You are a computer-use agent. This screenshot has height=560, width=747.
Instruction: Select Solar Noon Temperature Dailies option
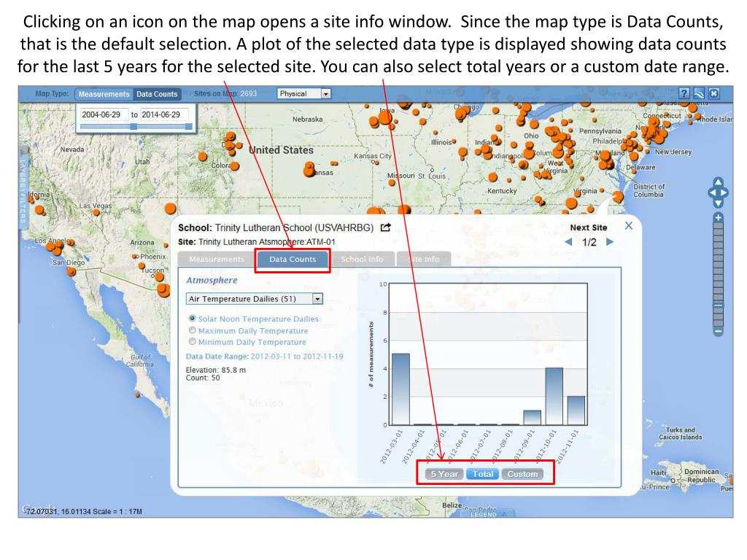coord(192,318)
